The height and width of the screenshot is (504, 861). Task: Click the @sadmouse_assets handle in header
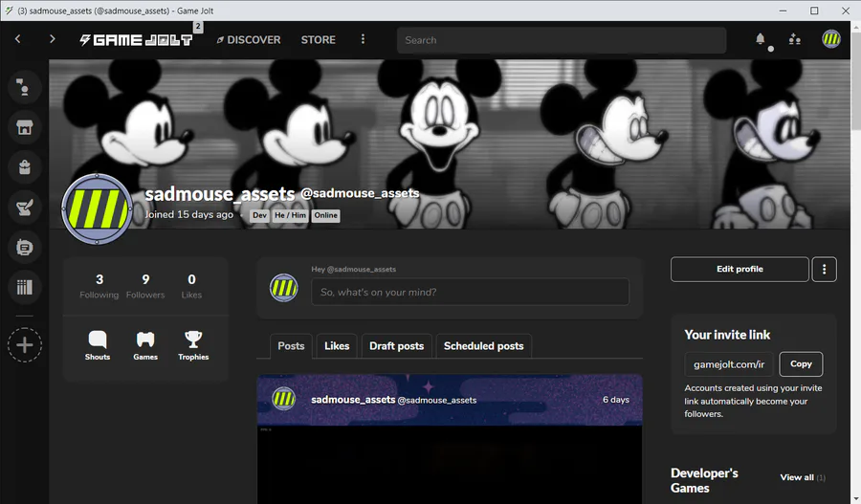pyautogui.click(x=360, y=193)
